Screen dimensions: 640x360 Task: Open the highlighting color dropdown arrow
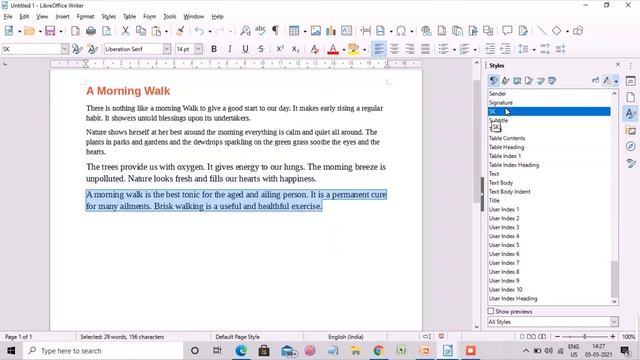(364, 50)
